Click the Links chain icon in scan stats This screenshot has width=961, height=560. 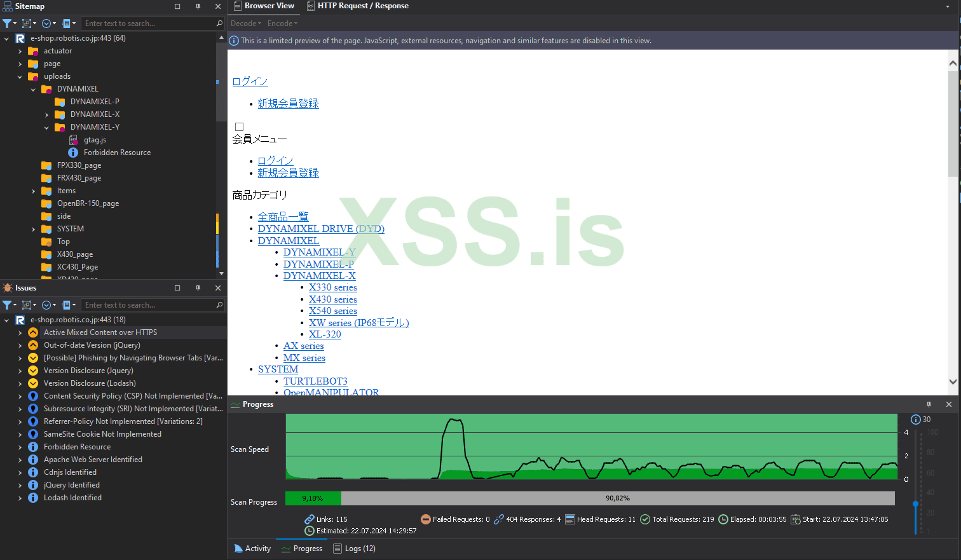point(310,519)
